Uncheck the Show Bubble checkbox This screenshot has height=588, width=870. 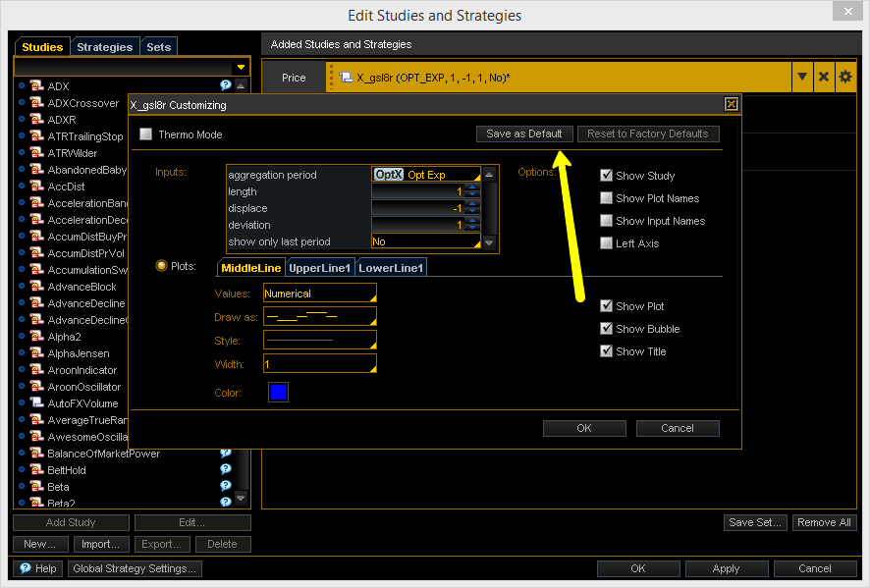(607, 329)
